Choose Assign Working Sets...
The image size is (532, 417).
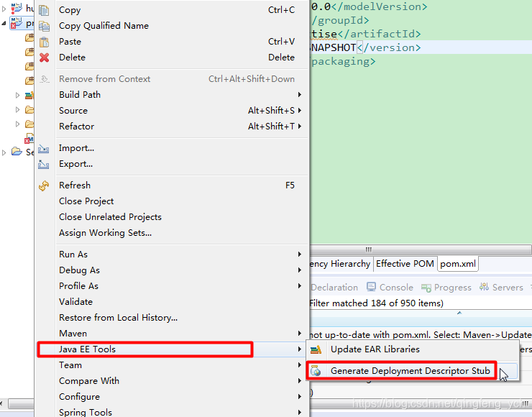coord(173,233)
